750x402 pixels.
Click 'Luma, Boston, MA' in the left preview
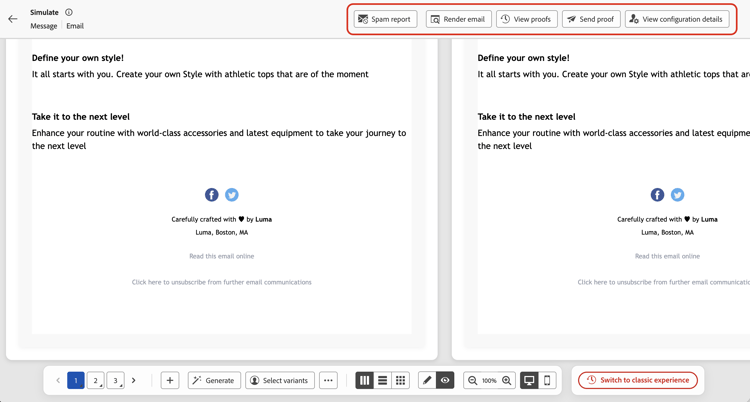(222, 233)
